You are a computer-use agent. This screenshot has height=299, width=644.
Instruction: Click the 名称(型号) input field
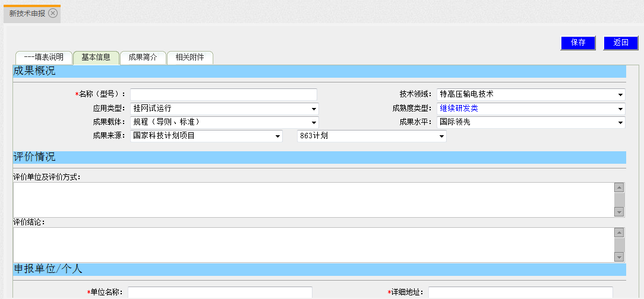(x=223, y=94)
